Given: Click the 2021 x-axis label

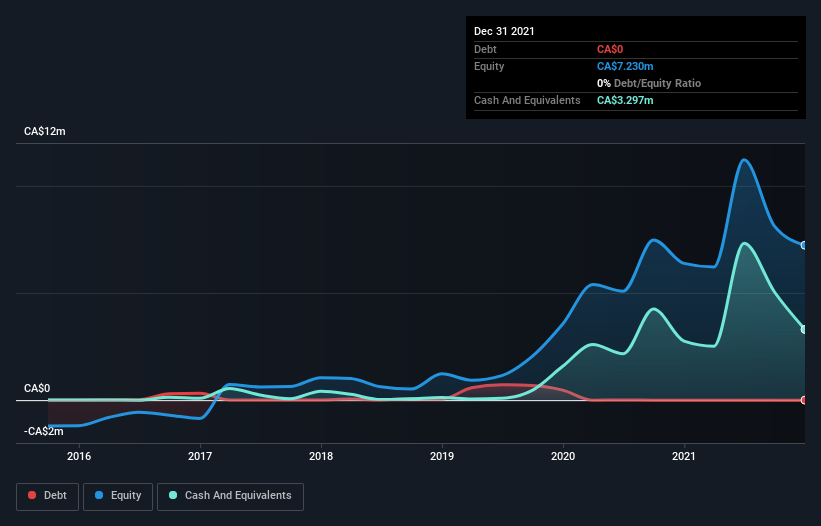Looking at the screenshot, I should 684,456.
